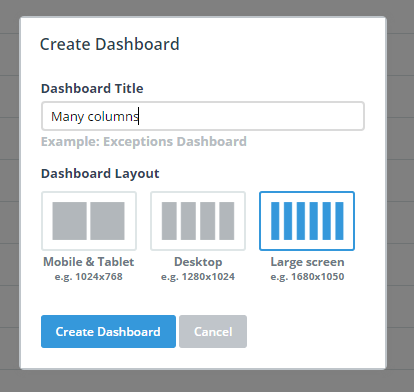Screen dimensions: 414x392
Task: Click the left gray block of two-column layout
Action: (x=69, y=221)
